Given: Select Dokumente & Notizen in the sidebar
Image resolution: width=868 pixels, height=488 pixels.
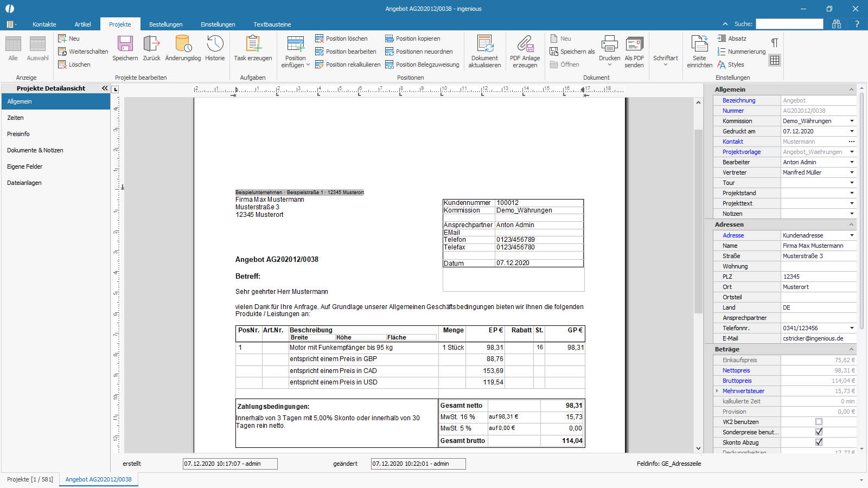Looking at the screenshot, I should [x=56, y=150].
